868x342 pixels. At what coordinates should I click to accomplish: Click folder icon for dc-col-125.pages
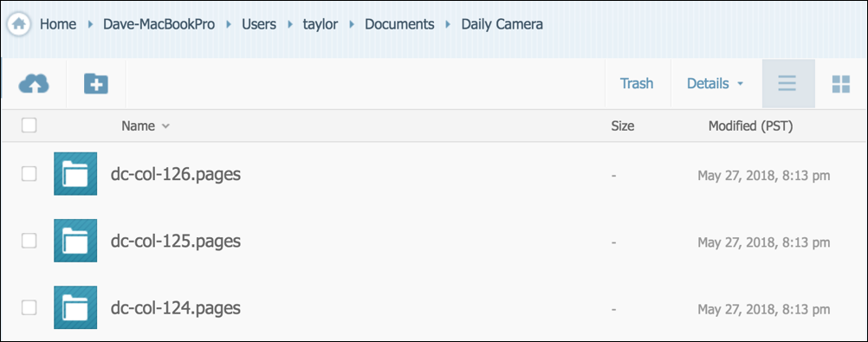click(75, 241)
